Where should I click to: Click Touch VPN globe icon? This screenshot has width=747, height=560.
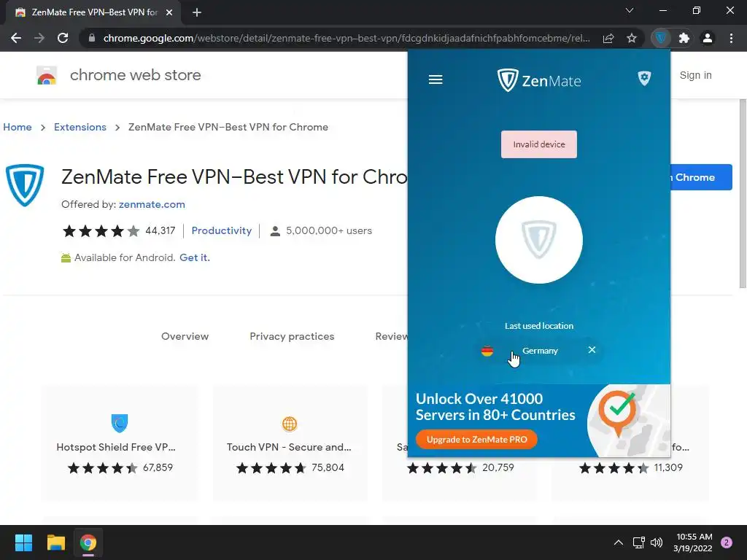pyautogui.click(x=290, y=424)
